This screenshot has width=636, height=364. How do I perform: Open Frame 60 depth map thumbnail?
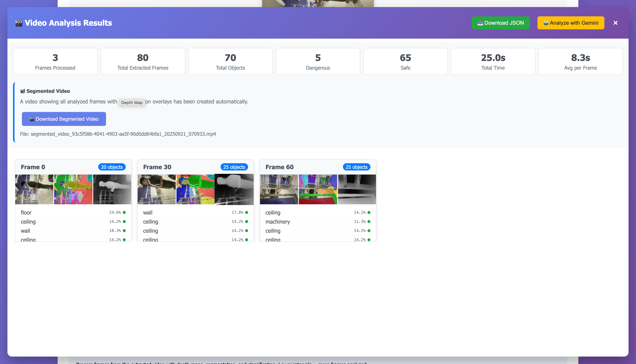coord(357,189)
